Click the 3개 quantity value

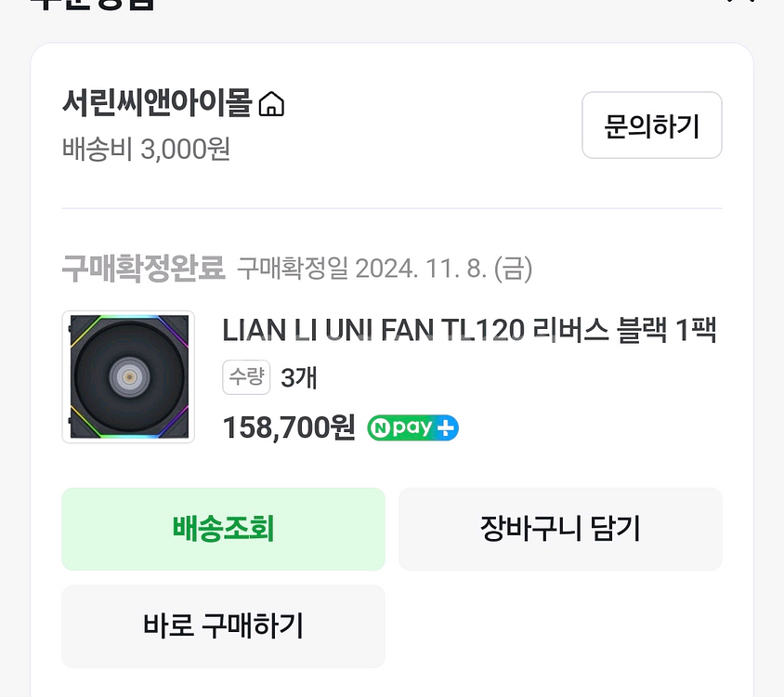point(299,378)
